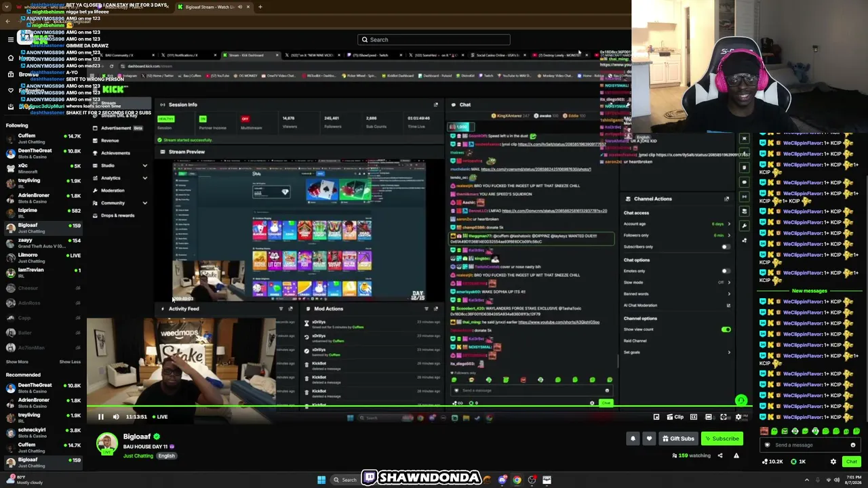This screenshot has width=868, height=488.
Task: Expand Community menu in streamed dashboard sidebar
Action: click(144, 203)
